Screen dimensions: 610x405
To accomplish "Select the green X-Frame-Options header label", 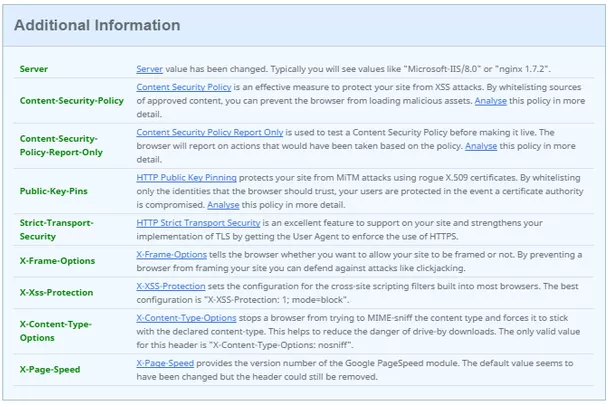I will 58,260.
